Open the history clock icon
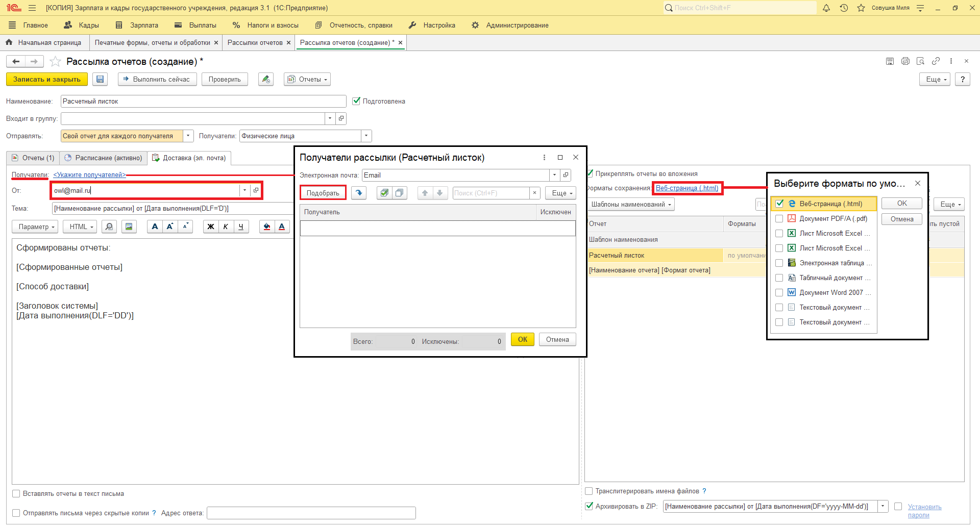Viewport: 980px width, 527px height. (844, 8)
